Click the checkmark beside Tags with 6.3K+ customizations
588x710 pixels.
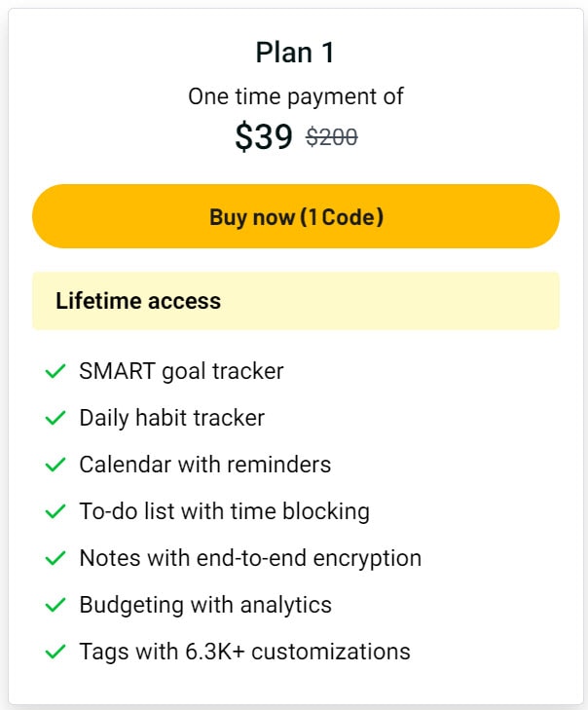click(55, 652)
